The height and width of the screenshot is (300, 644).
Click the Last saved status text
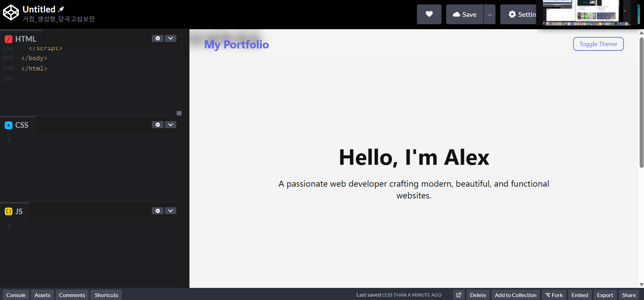point(399,295)
